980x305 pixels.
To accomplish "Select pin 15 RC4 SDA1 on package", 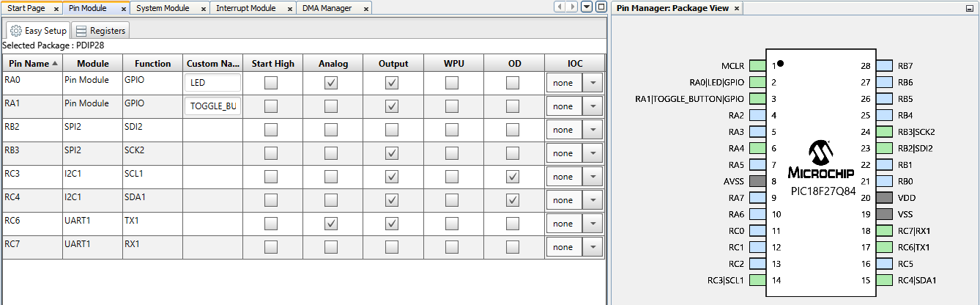I will click(885, 280).
